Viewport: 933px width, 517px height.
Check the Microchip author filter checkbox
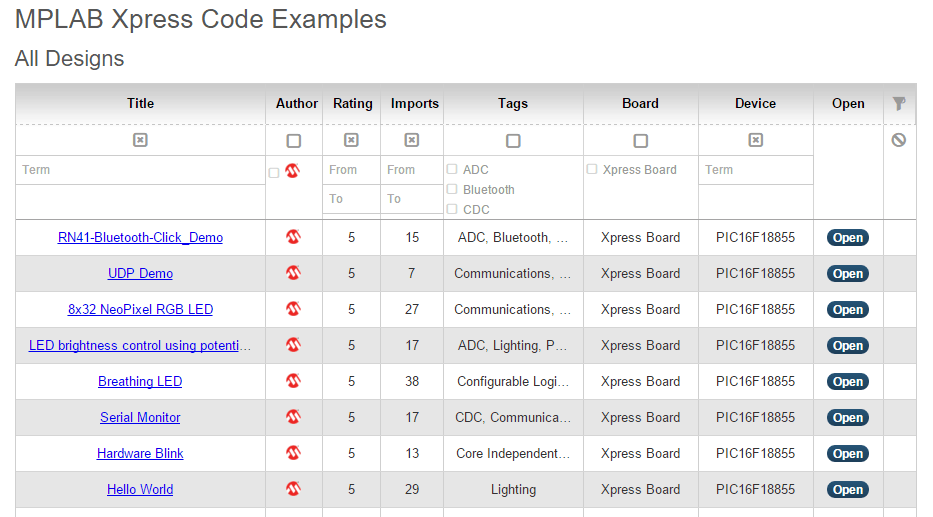(274, 173)
